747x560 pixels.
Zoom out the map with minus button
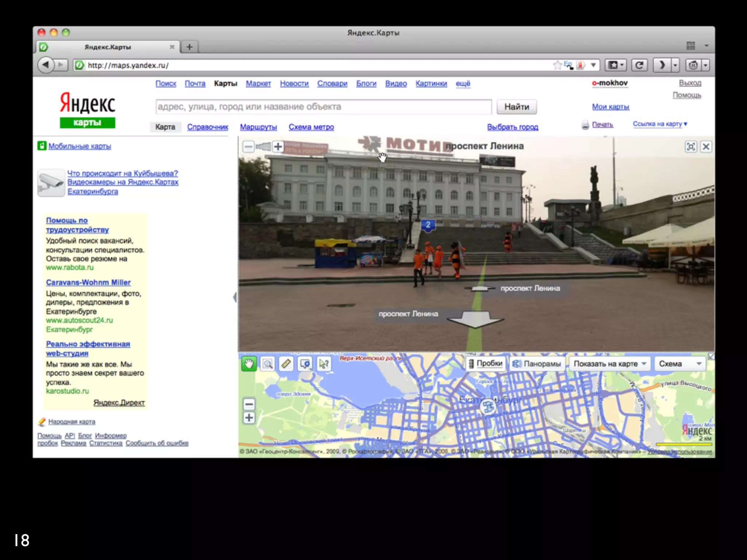click(x=249, y=404)
